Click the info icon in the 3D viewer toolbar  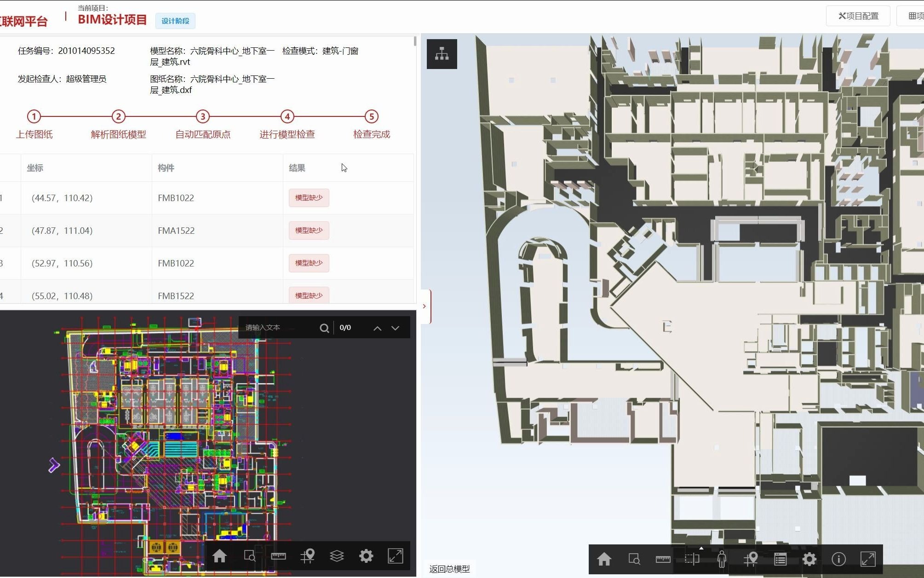[x=838, y=559]
